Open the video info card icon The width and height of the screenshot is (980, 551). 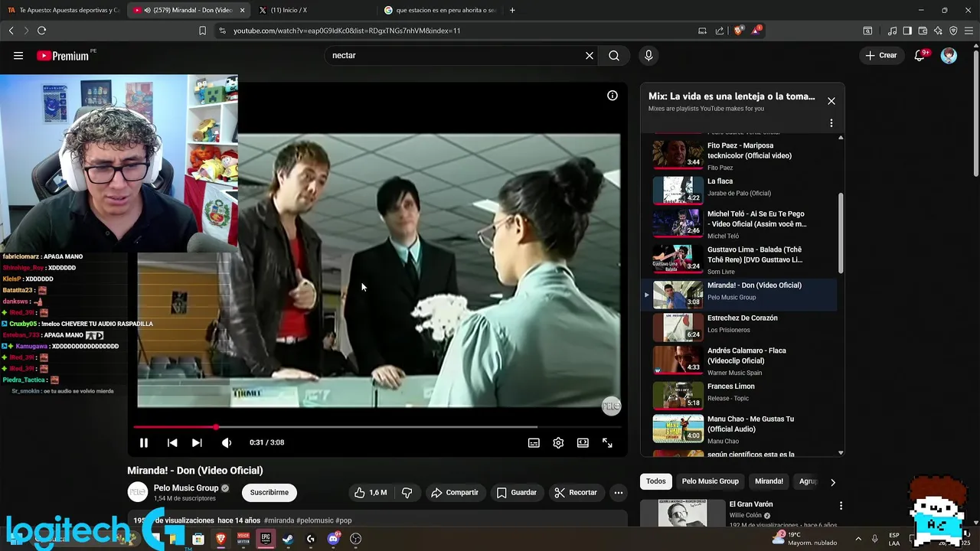[612, 96]
